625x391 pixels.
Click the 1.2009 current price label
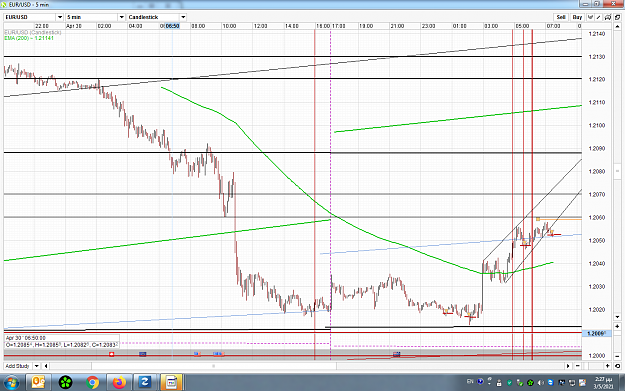596,333
